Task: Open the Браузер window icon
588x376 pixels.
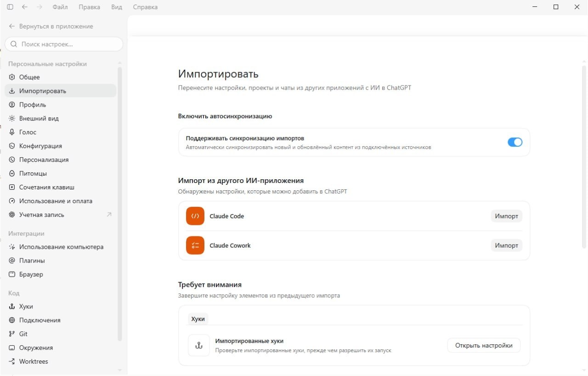Action: pos(12,274)
